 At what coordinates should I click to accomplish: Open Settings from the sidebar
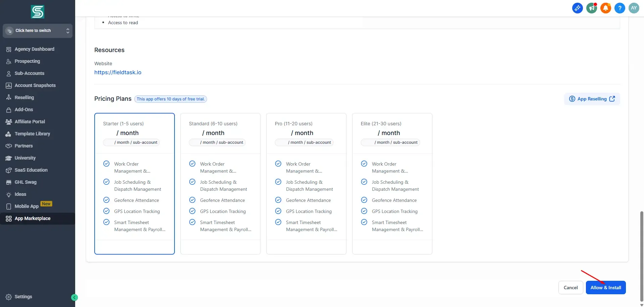coord(23,297)
